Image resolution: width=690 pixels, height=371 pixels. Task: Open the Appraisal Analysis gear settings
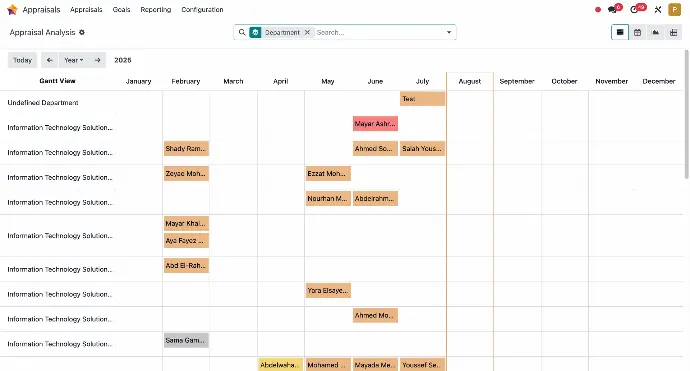coord(82,32)
